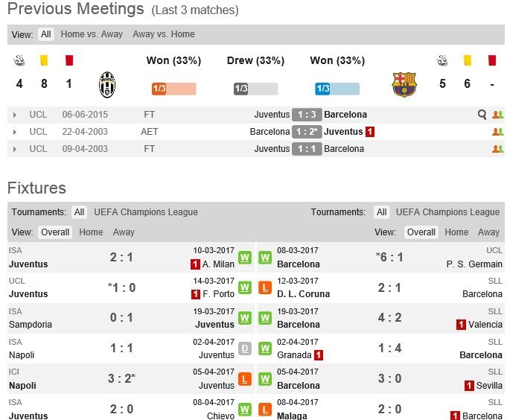Click the grey D badge for Napoli 1:1 Juventus
The height and width of the screenshot is (420, 507).
(x=243, y=349)
